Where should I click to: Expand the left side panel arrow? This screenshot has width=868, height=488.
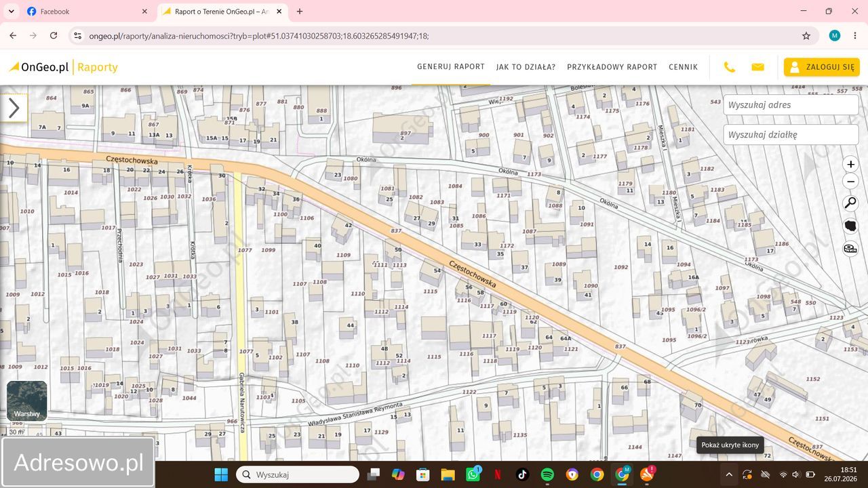click(14, 107)
